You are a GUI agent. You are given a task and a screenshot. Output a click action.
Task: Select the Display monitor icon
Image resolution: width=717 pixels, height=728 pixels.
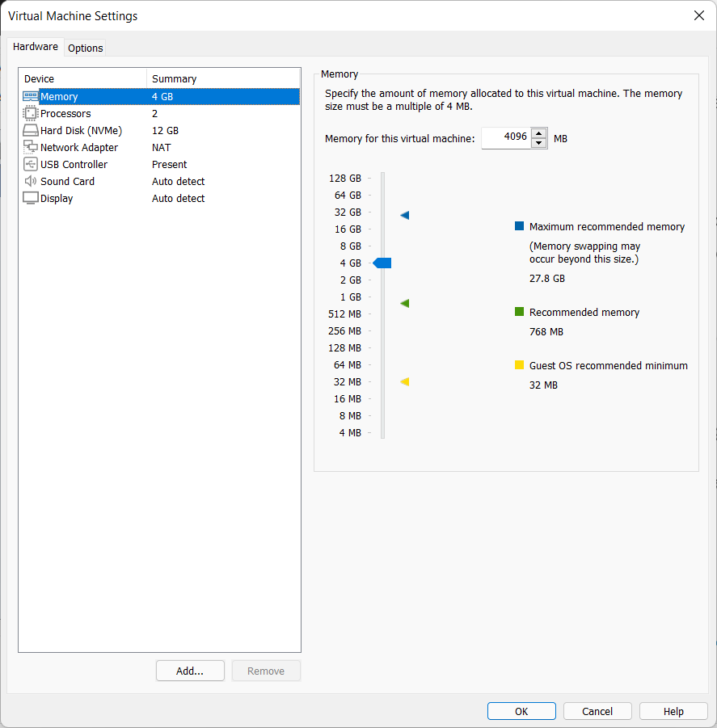point(30,199)
